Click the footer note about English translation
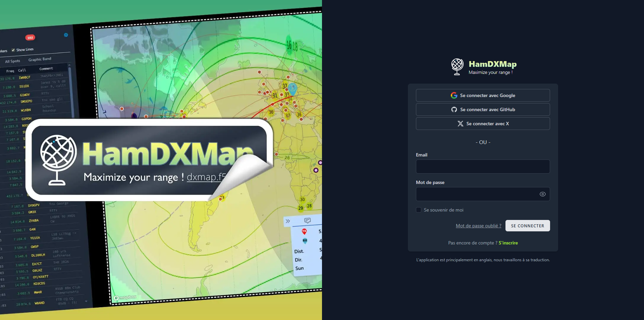This screenshot has height=320, width=644. pos(483,260)
